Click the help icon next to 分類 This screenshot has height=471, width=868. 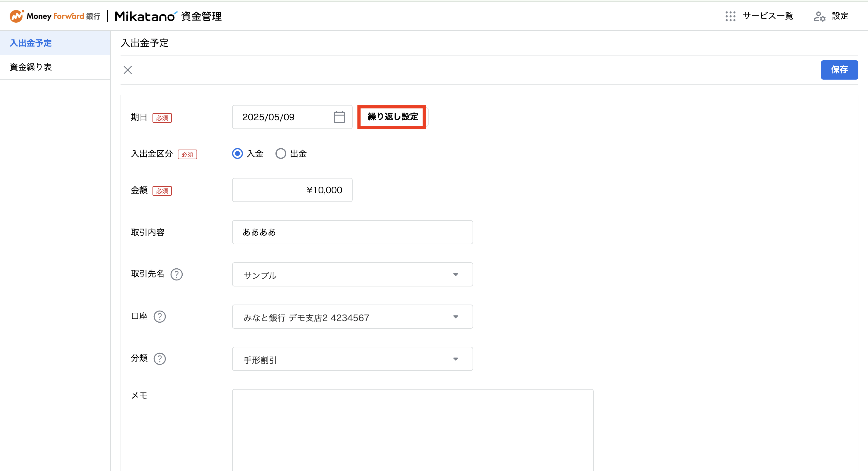pyautogui.click(x=160, y=359)
